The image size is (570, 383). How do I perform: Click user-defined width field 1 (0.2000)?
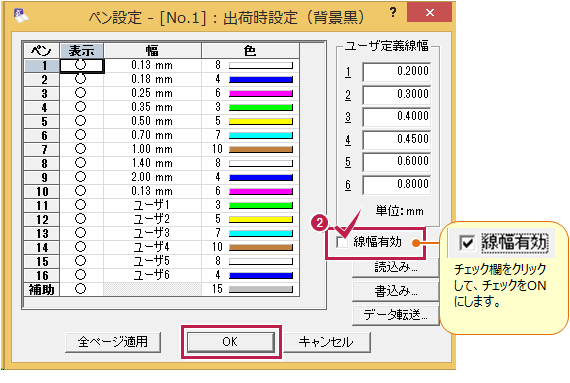click(x=396, y=72)
